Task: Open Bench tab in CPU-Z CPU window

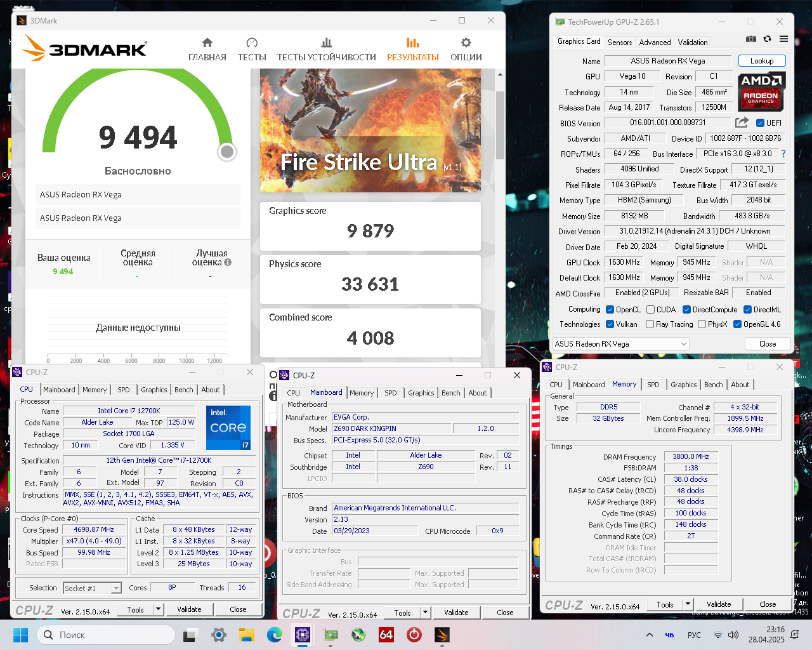Action: pos(184,390)
